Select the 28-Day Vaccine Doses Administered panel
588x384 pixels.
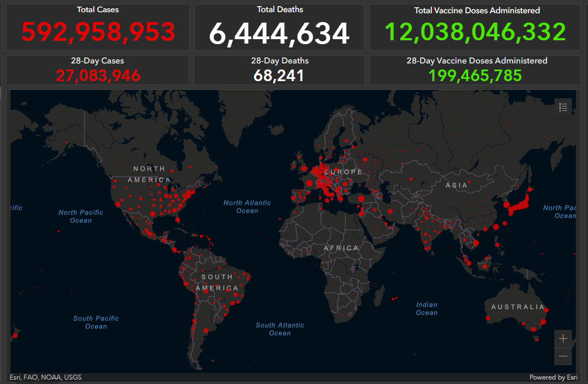[477, 70]
